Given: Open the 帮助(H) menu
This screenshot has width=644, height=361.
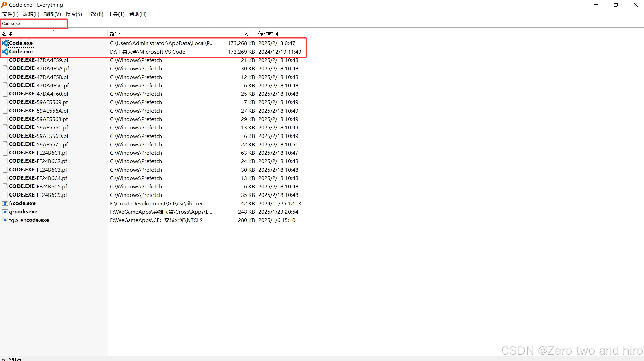Looking at the screenshot, I should click(x=137, y=14).
